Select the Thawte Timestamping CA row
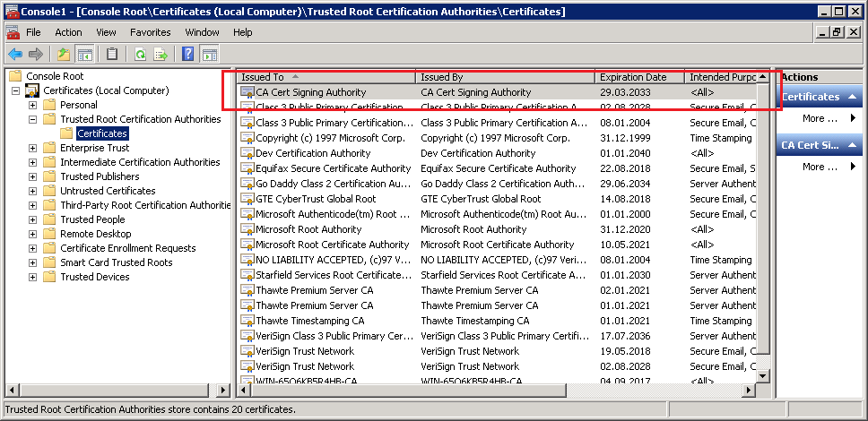 pyautogui.click(x=497, y=321)
